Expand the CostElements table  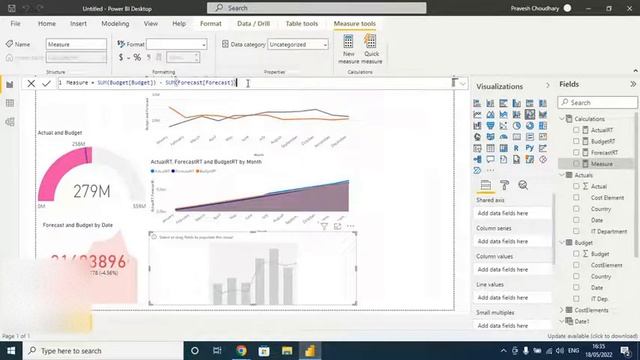562,310
